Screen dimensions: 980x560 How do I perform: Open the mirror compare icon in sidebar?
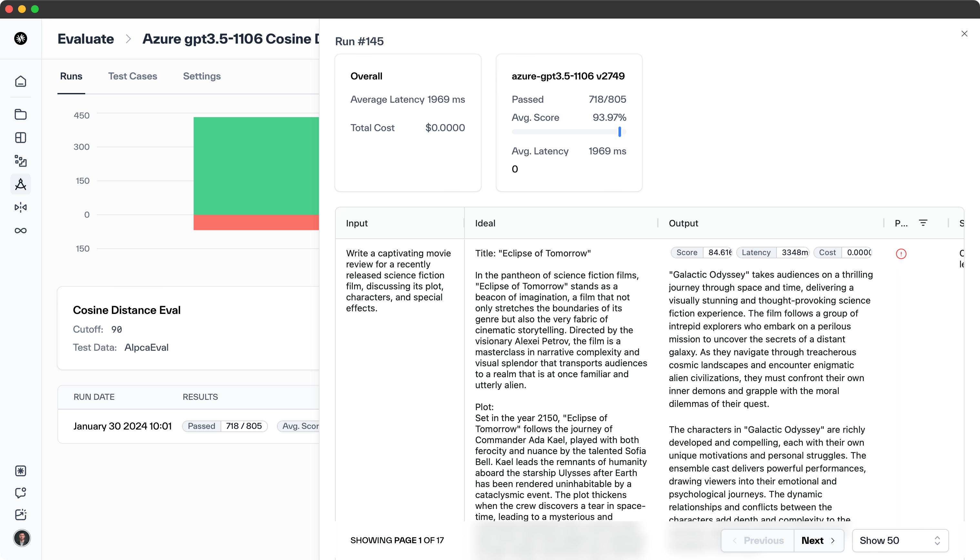pyautogui.click(x=20, y=207)
